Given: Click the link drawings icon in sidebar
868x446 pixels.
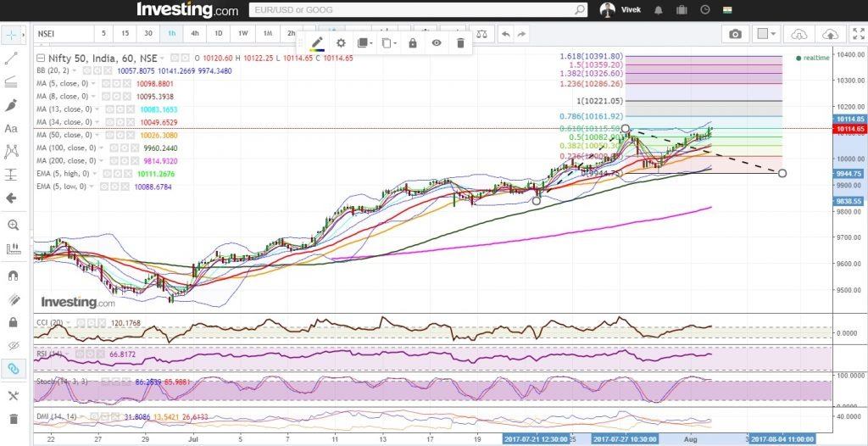Looking at the screenshot, I should click(14, 369).
